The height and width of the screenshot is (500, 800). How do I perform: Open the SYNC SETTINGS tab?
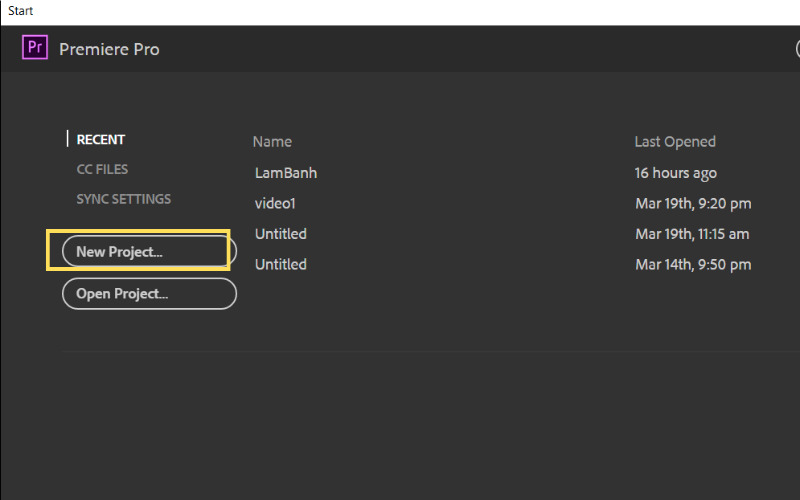123,199
